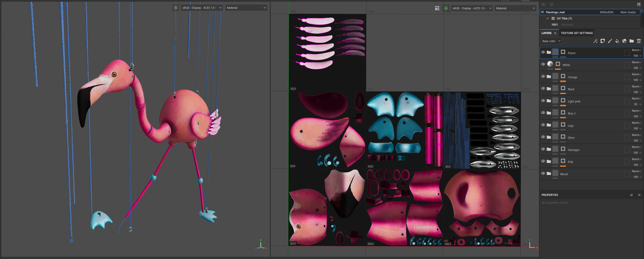Add a paint layer with brush icon

pyautogui.click(x=610, y=41)
